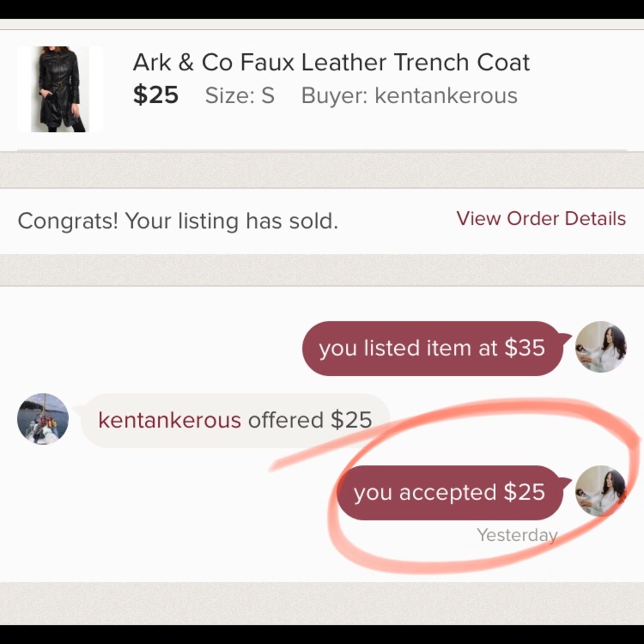Open the Ark & Co Faux Leather Trench Coat title

click(331, 62)
